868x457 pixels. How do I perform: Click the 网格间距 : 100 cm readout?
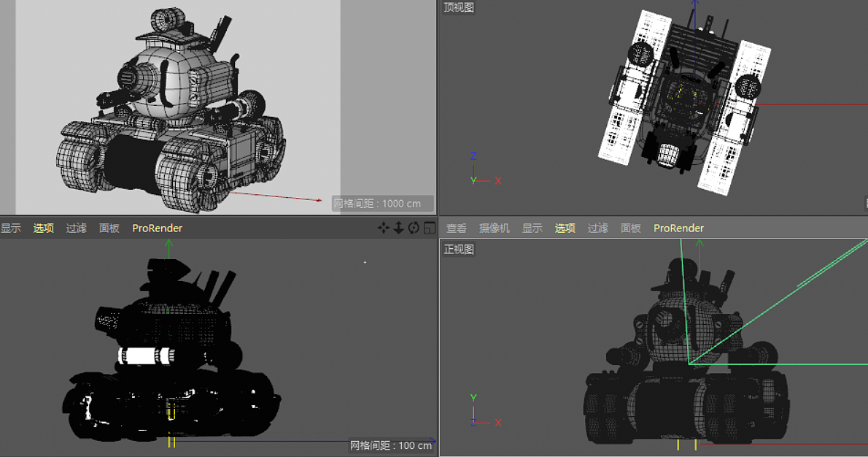click(x=391, y=445)
